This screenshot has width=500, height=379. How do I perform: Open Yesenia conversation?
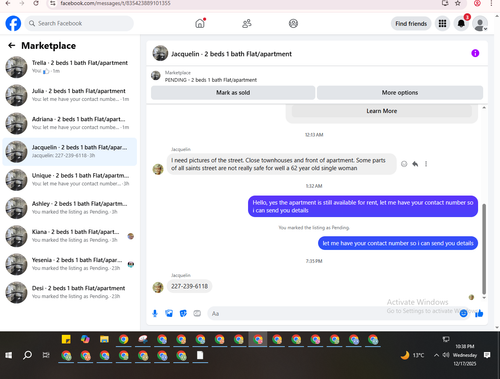69,264
